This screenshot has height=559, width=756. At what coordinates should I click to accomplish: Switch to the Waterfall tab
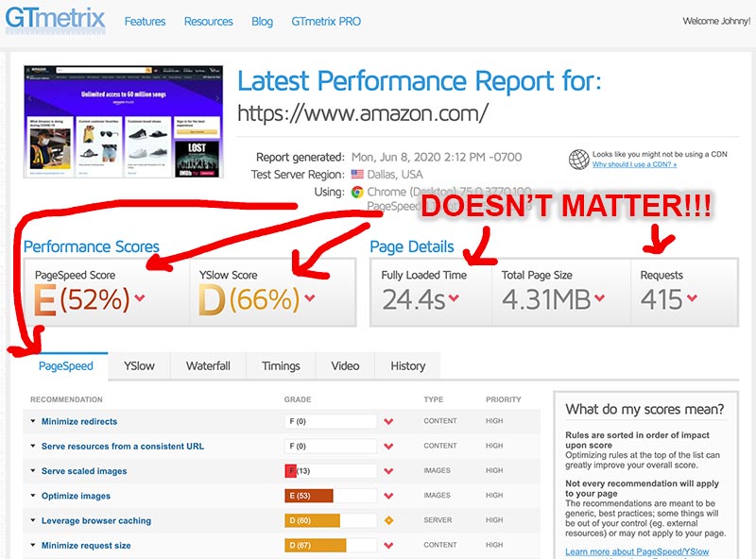[208, 366]
